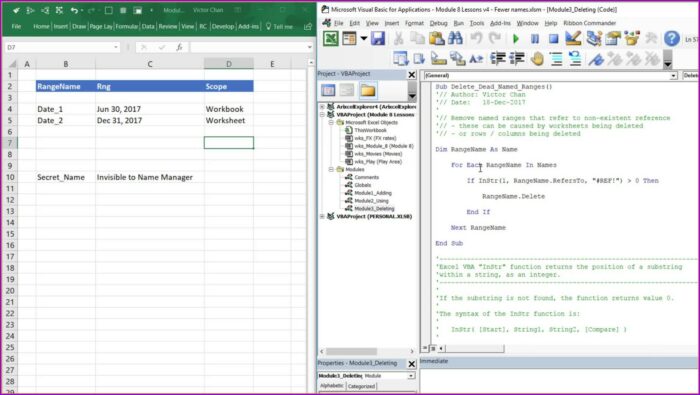
Task: Switch to Excel Home ribbon tab
Action: pyautogui.click(x=41, y=27)
